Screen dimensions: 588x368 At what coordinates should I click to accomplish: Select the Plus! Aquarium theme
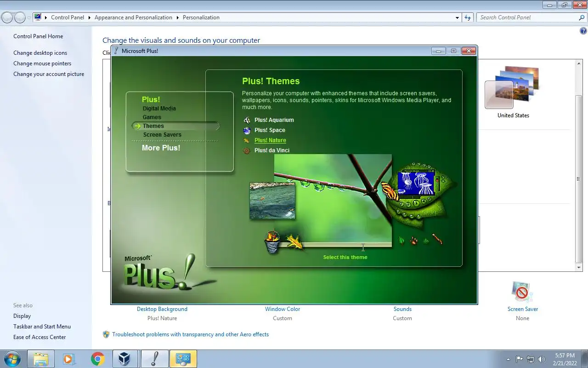point(274,120)
